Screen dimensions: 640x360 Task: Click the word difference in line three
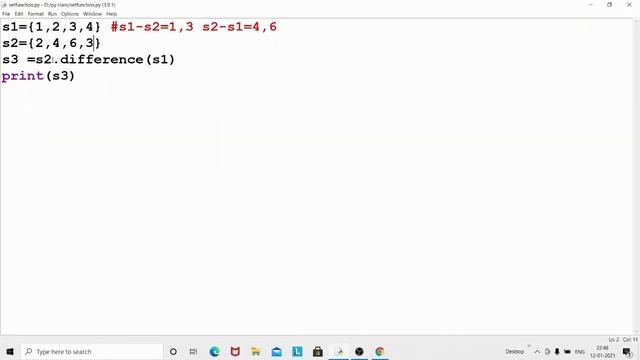click(x=102, y=60)
